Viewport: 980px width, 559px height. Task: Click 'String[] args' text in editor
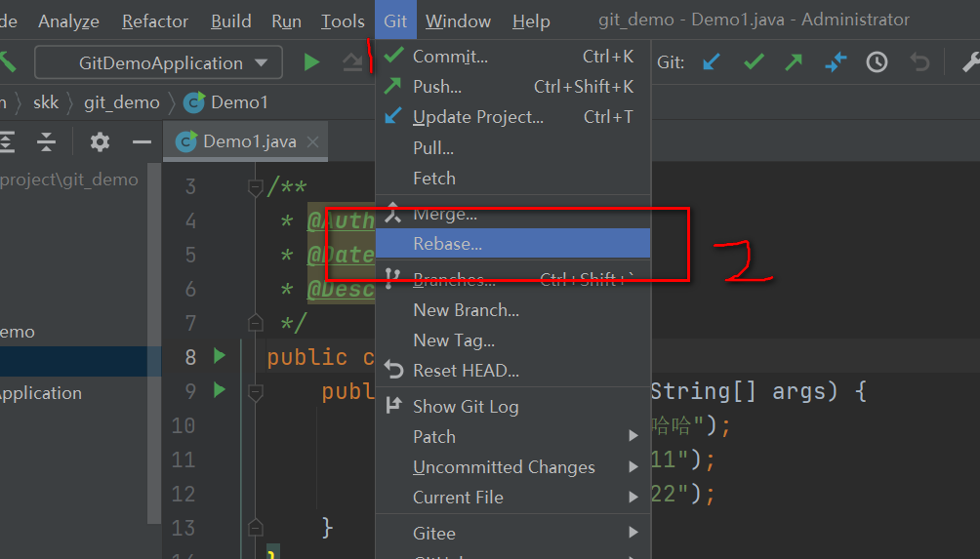pyautogui.click(x=743, y=391)
